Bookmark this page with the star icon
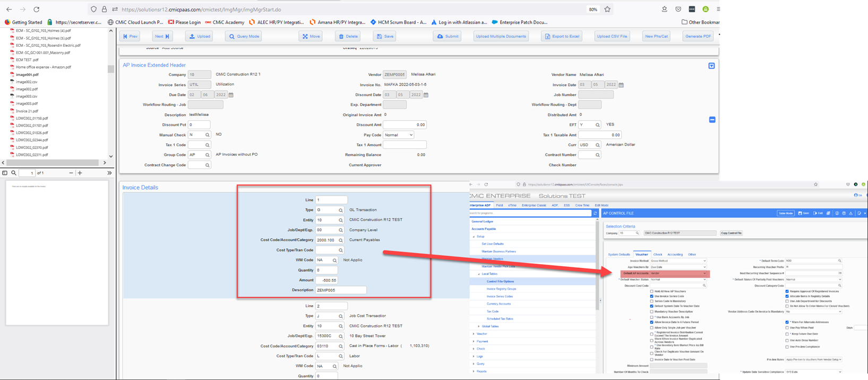The height and width of the screenshot is (380, 868). (x=607, y=10)
